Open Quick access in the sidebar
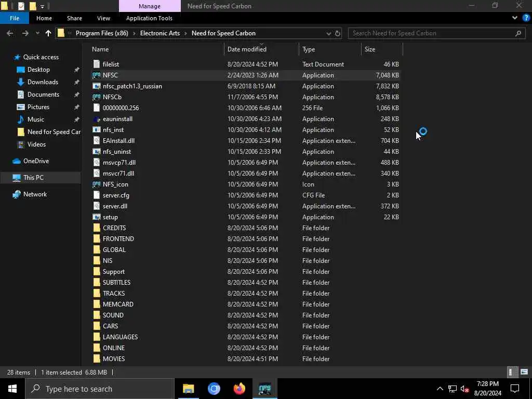Image resolution: width=532 pixels, height=399 pixels. [x=41, y=57]
